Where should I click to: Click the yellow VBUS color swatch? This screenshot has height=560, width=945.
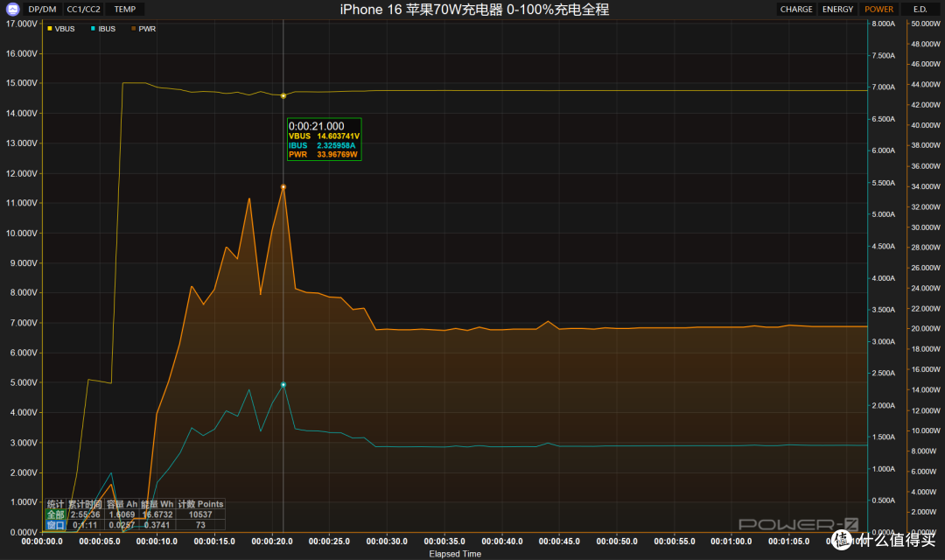[x=49, y=28]
